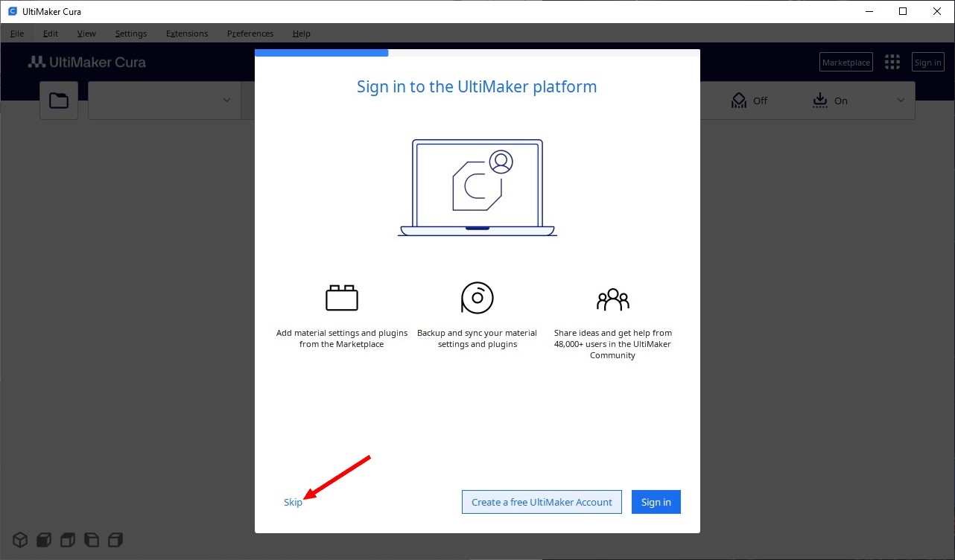Viewport: 955px width, 560px height.
Task: Open the file folder icon
Action: [59, 101]
